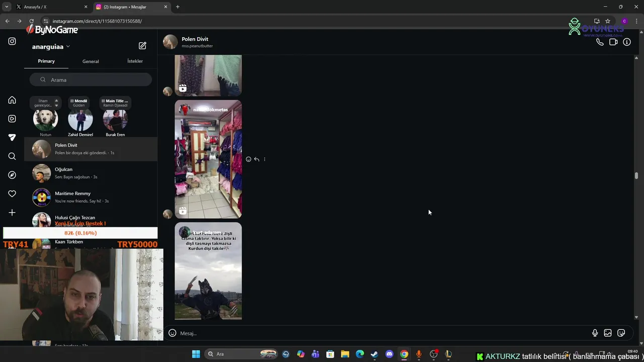Image resolution: width=644 pixels, height=362 pixels.
Task: Open the Instagram logo home link
Action: [x=12, y=41]
